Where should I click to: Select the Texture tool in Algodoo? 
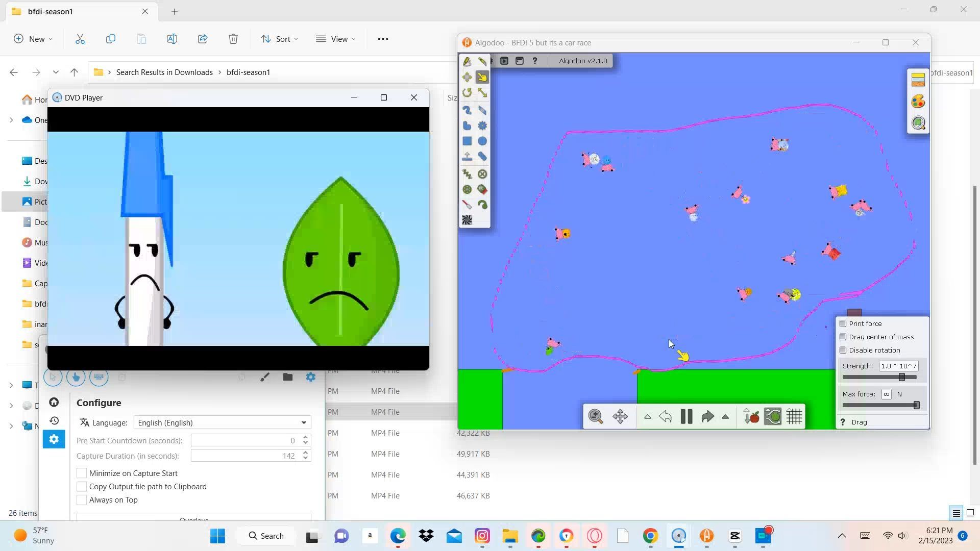point(467,220)
